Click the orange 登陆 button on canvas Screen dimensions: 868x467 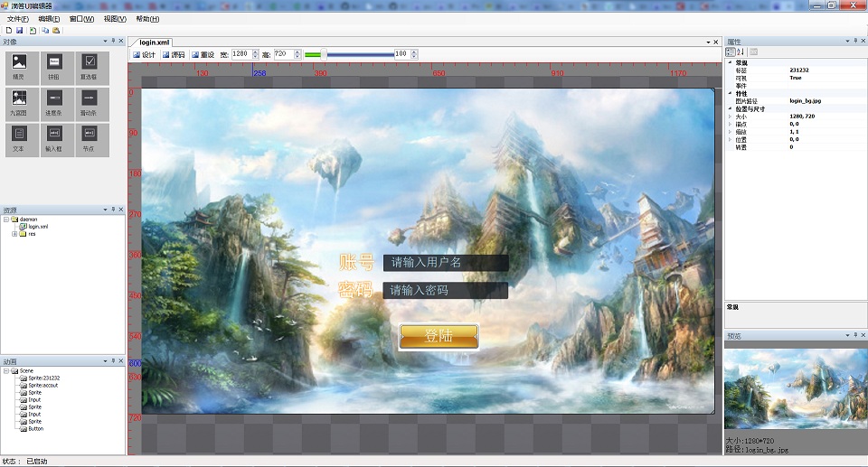[x=439, y=336]
